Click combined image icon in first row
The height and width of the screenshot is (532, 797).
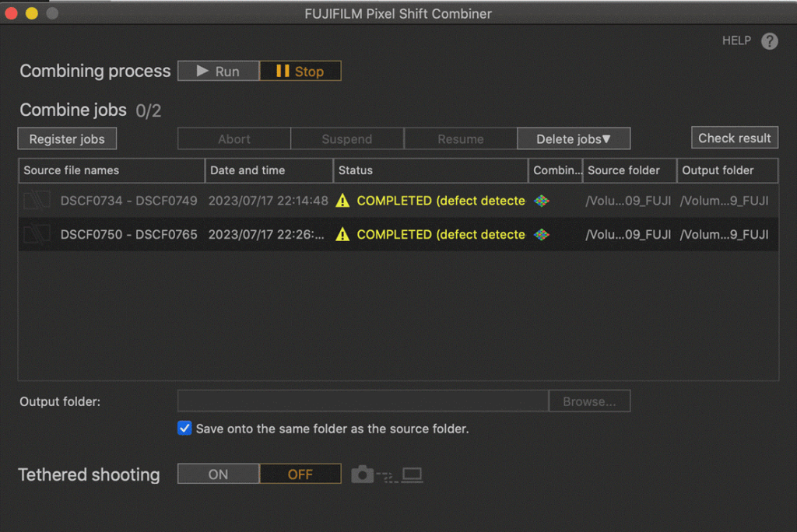pyautogui.click(x=542, y=201)
